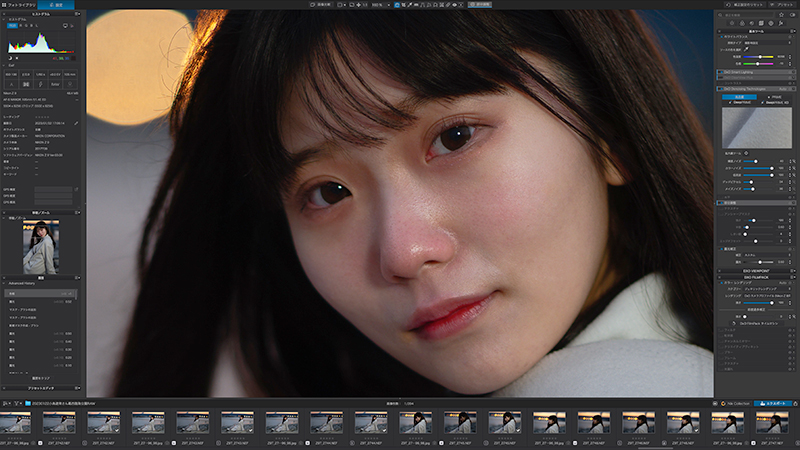Click the 画像比較 compare button

[321, 5]
